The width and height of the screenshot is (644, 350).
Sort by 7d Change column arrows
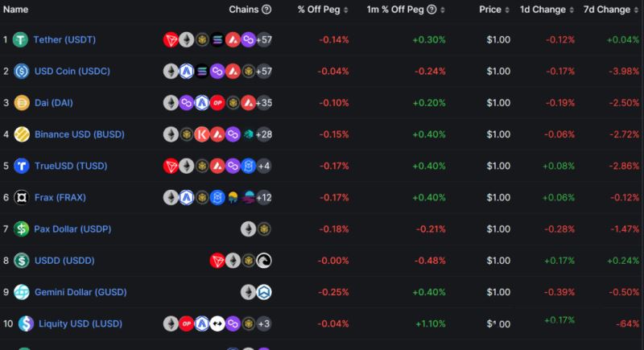coord(636,10)
